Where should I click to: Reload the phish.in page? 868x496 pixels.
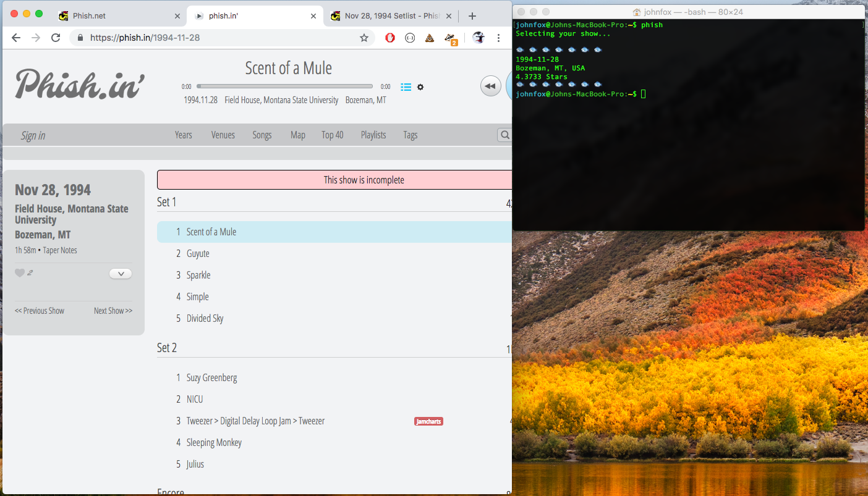tap(56, 38)
